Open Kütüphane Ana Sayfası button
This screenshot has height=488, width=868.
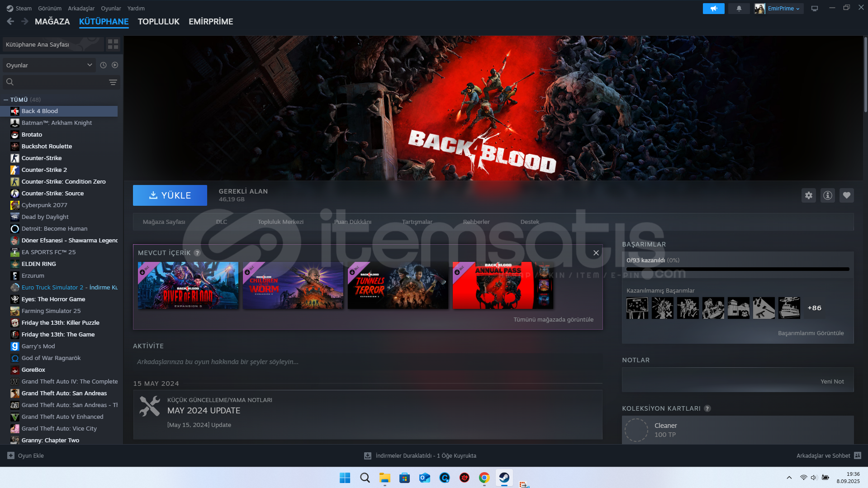pos(53,44)
